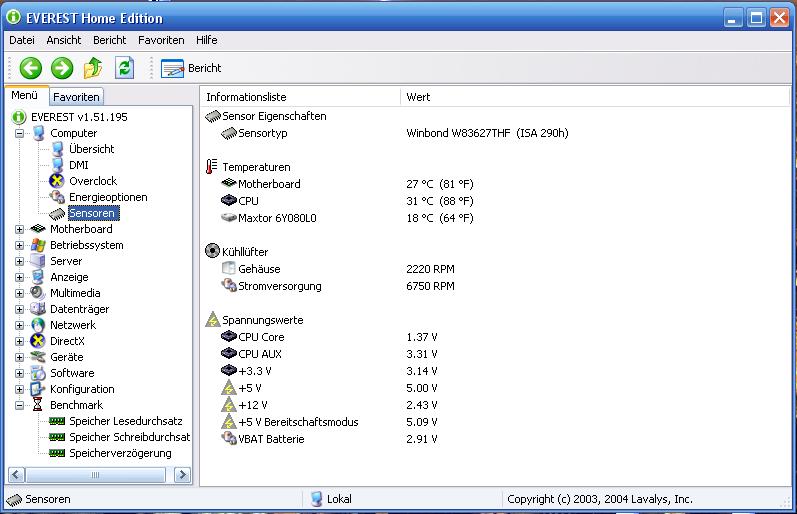Collapse the Benchmark tree node
Screen dimensions: 797x514
(19, 405)
